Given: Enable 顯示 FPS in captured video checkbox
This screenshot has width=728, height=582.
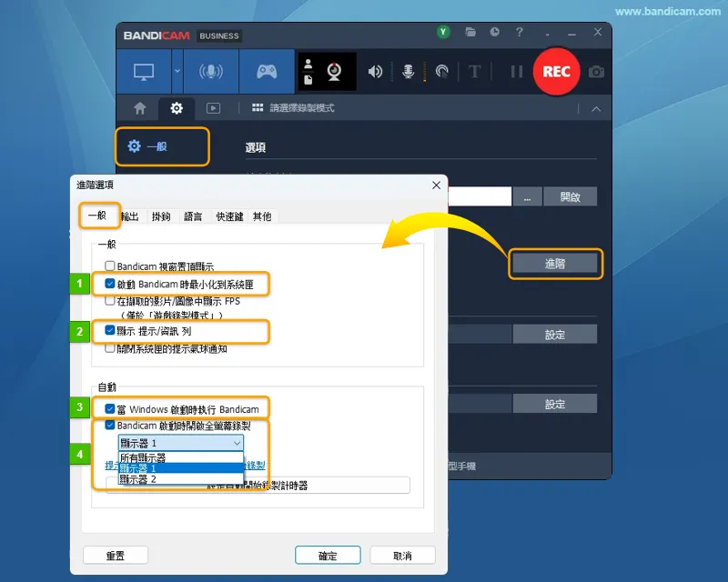Looking at the screenshot, I should click(x=109, y=301).
